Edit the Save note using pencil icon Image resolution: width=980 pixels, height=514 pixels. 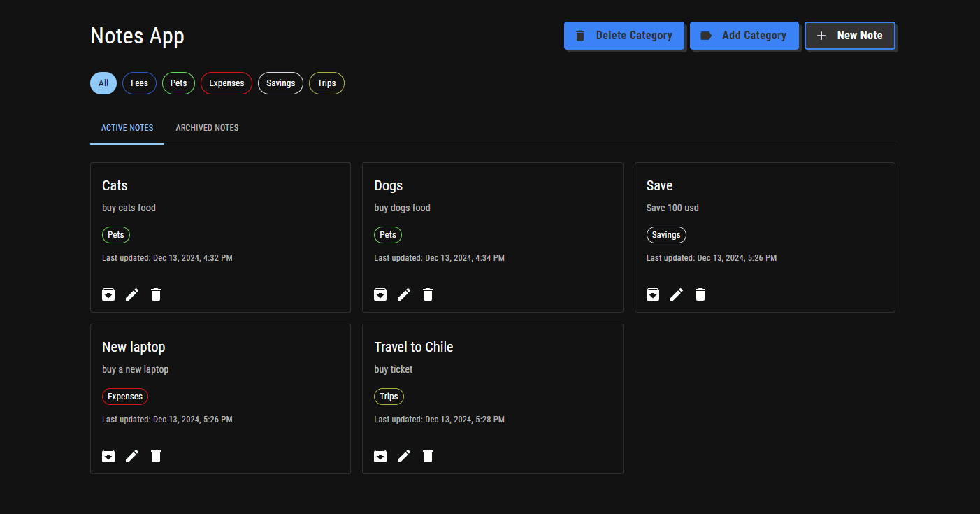tap(676, 294)
